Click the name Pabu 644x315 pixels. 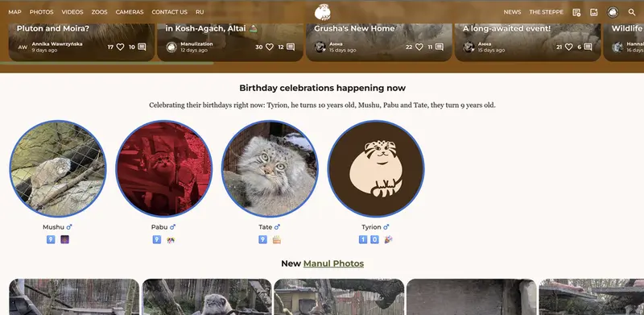tap(159, 227)
